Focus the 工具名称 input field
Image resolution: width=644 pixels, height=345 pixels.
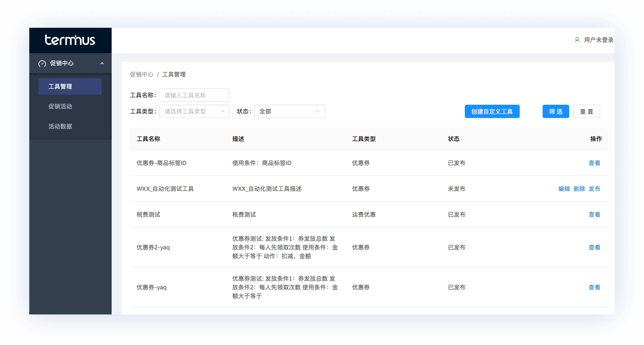(x=194, y=95)
